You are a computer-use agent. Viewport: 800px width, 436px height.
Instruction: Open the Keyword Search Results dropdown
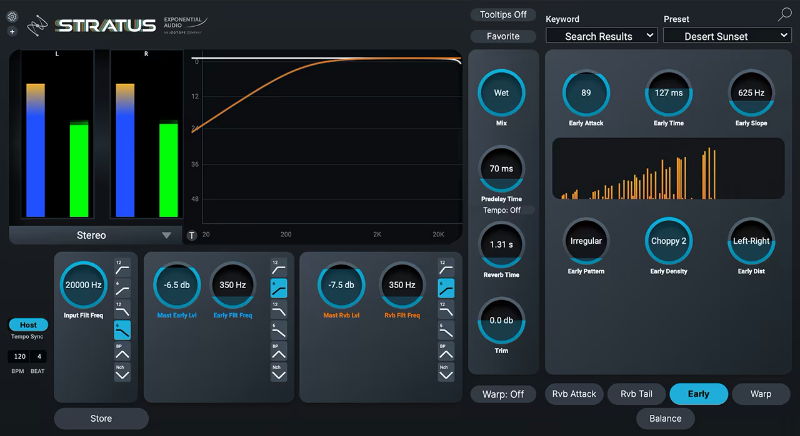pyautogui.click(x=601, y=36)
